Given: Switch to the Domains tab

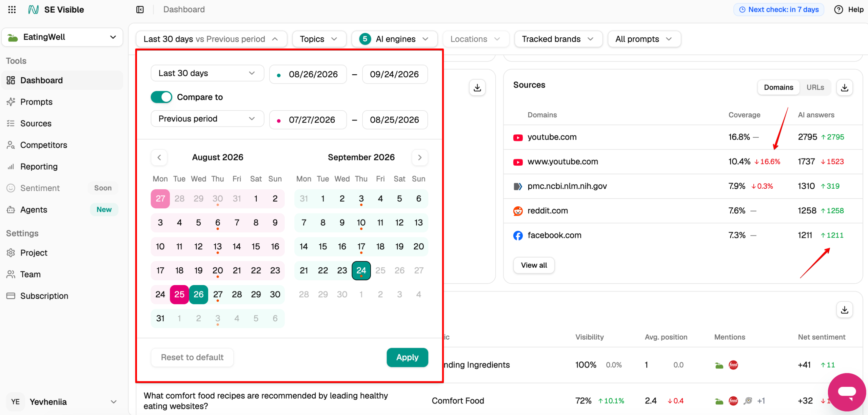Looking at the screenshot, I should tap(778, 88).
